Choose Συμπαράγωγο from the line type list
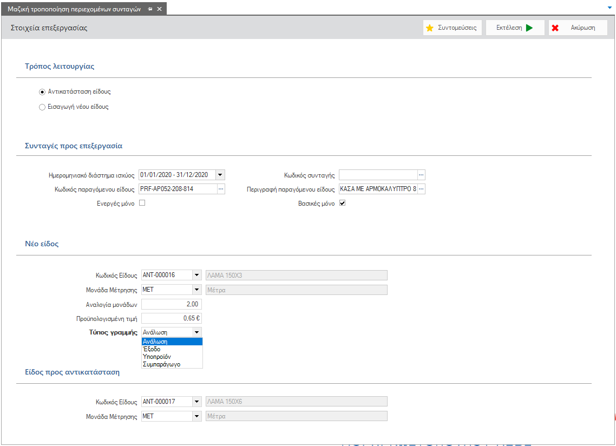Image resolution: width=616 pixels, height=446 pixels. click(172, 364)
